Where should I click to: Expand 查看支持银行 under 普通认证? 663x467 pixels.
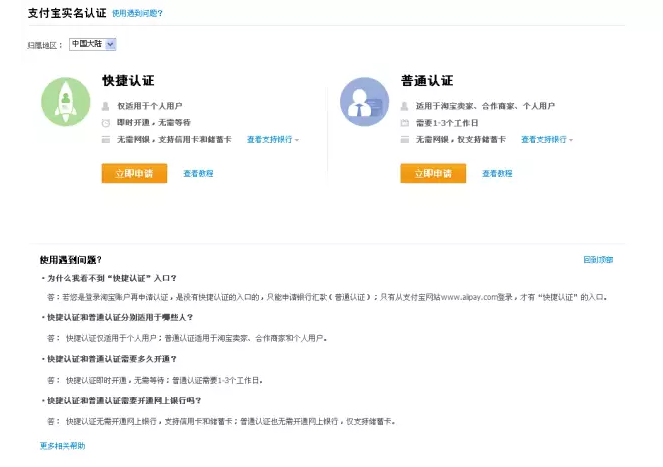click(547, 139)
